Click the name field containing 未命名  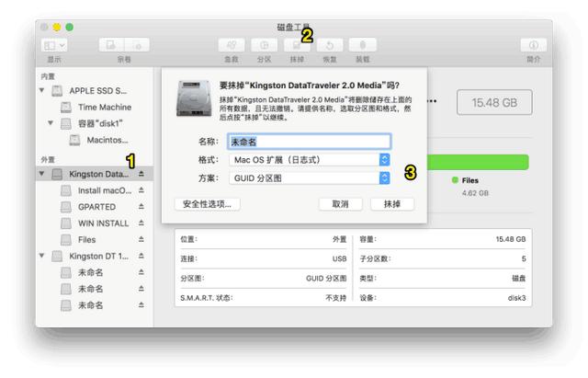coord(310,142)
